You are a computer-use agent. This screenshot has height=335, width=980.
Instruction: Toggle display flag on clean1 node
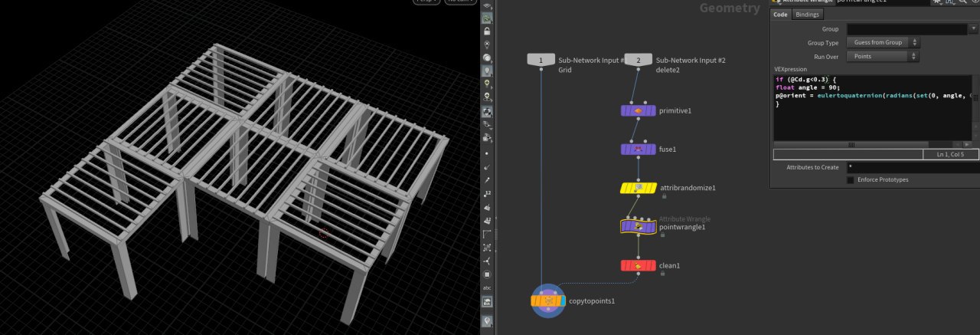(653, 266)
